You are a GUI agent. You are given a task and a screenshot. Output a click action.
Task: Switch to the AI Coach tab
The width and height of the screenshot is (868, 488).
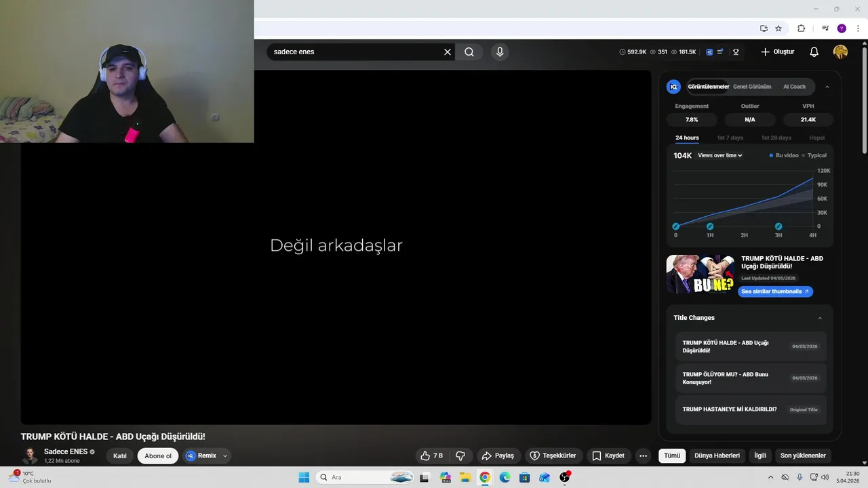point(794,87)
